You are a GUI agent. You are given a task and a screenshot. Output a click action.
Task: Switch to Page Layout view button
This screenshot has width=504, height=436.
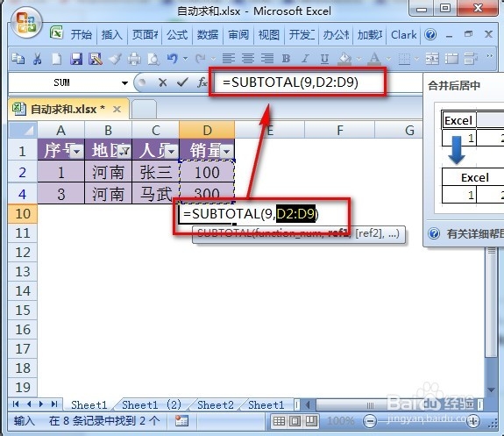coord(295,421)
